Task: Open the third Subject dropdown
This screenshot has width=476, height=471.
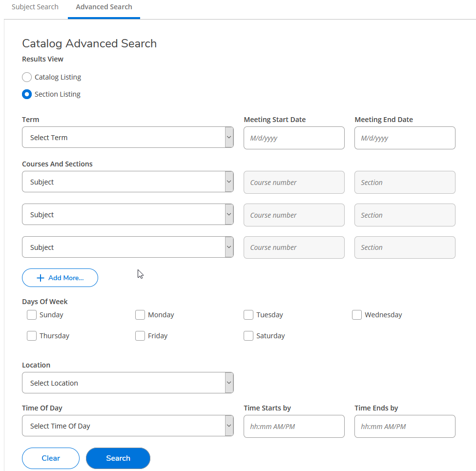Action: (x=128, y=247)
